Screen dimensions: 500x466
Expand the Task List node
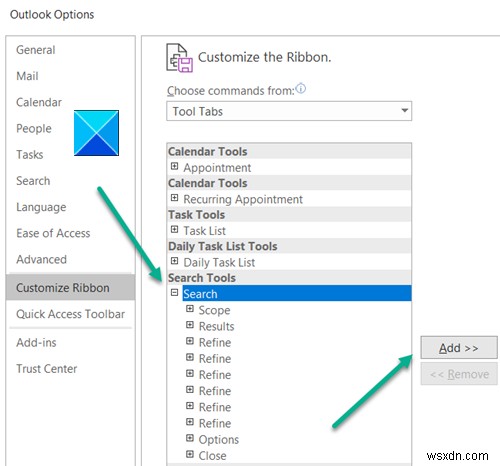(174, 229)
